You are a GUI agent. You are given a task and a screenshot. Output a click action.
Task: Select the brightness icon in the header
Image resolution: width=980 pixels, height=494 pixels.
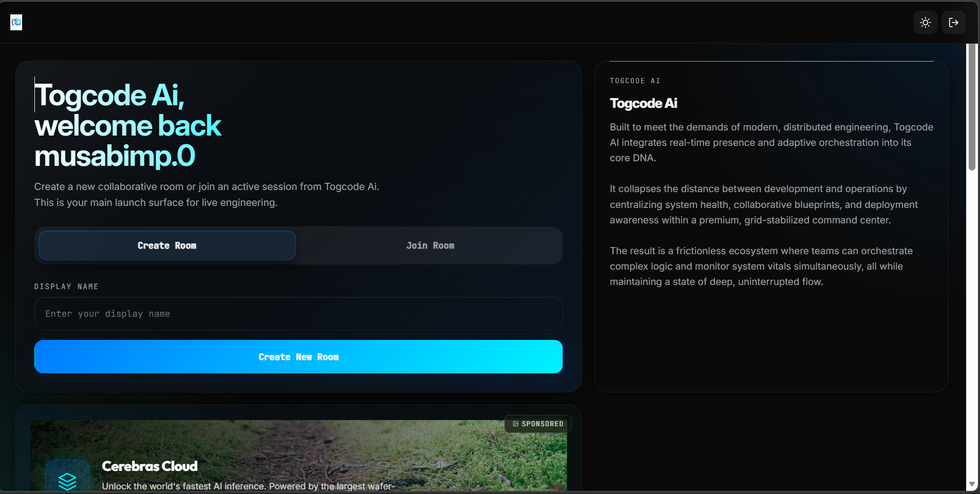[925, 22]
